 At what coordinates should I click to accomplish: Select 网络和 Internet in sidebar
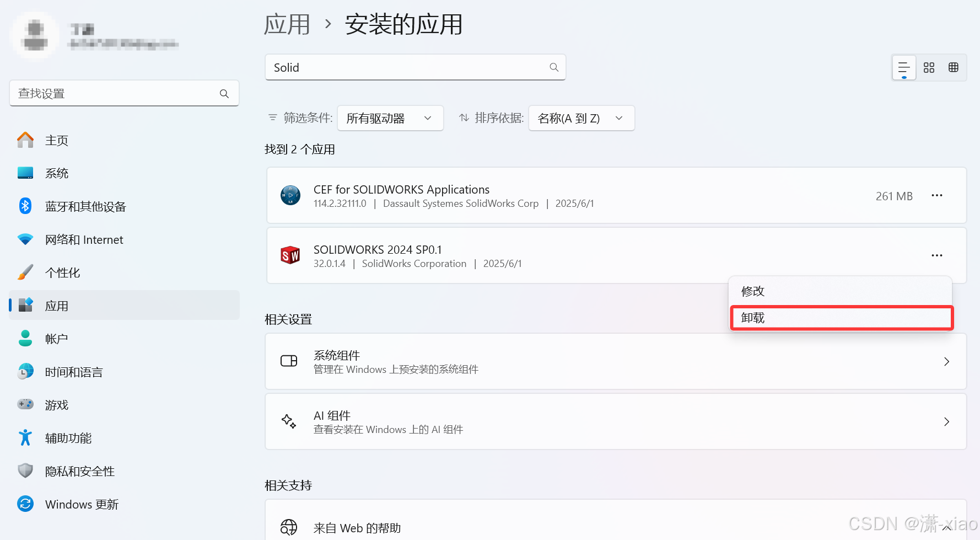click(124, 239)
